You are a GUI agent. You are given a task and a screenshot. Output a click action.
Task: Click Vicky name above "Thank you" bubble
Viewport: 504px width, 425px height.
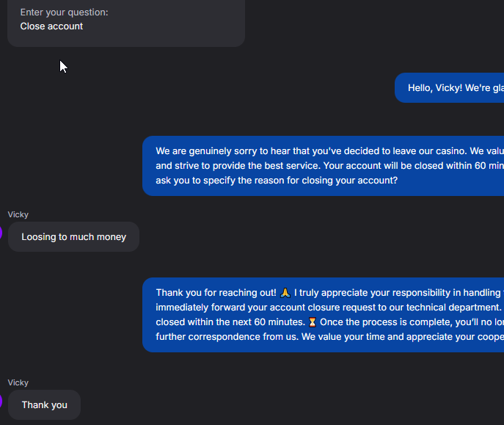pos(18,382)
